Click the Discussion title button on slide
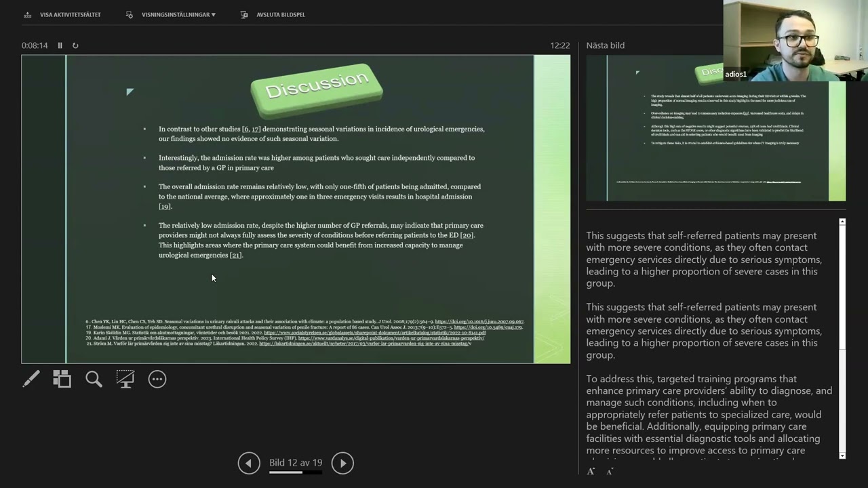Screen dimensions: 868x488 tap(317, 90)
